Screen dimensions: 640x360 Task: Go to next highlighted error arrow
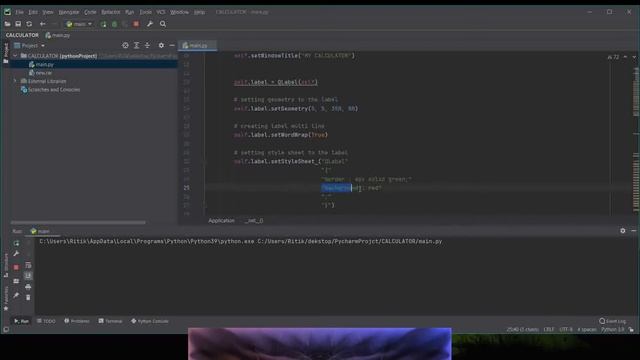(634, 57)
